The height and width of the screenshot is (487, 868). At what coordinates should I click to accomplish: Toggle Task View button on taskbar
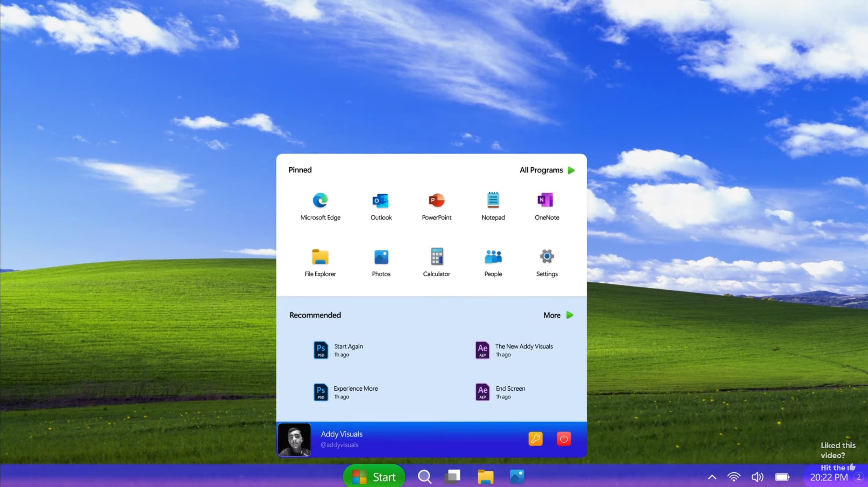click(455, 476)
